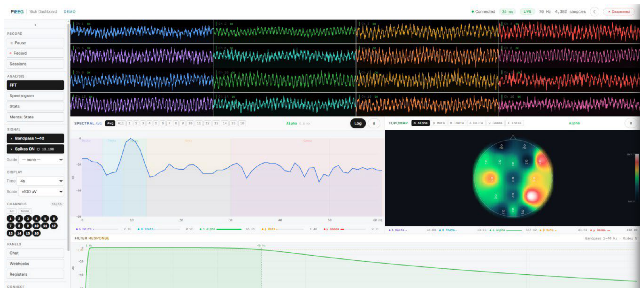Click the topomap color scale bar
Viewport: 644px width, 292px height.
(x=637, y=178)
